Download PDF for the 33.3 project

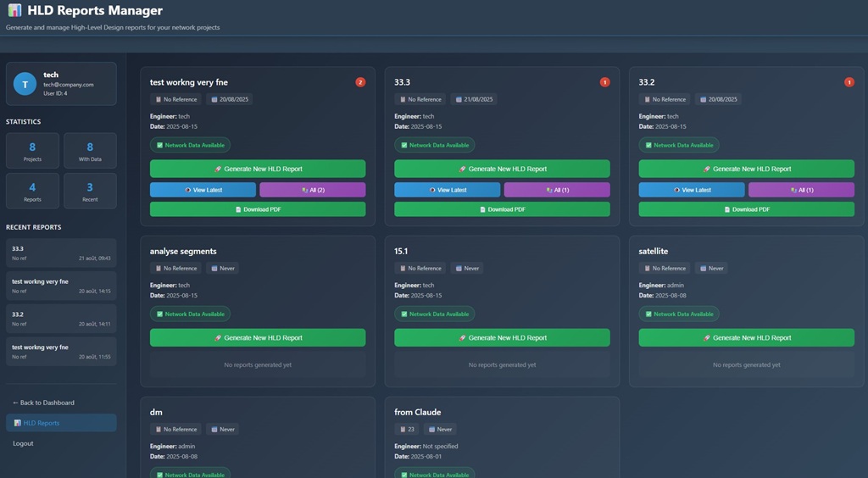pos(502,209)
